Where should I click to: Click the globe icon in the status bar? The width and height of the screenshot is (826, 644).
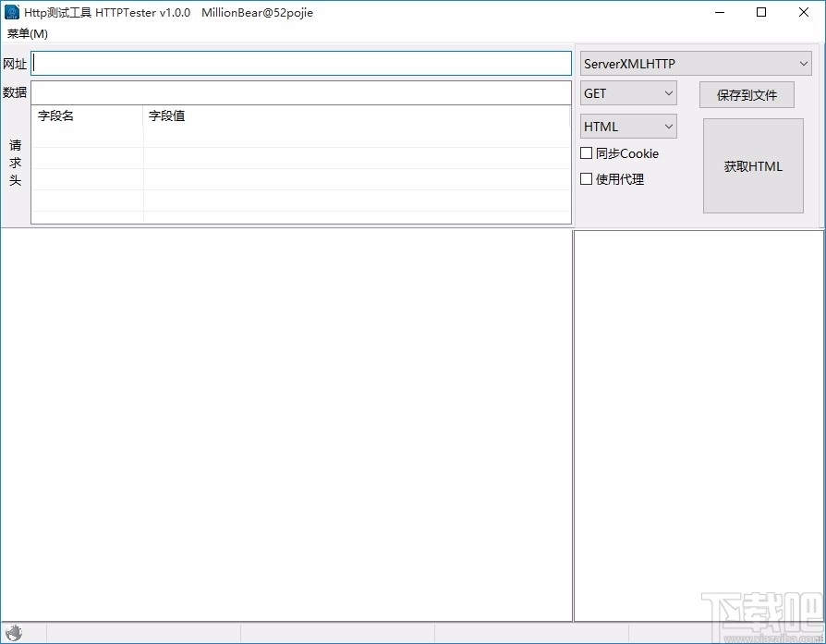(14, 632)
